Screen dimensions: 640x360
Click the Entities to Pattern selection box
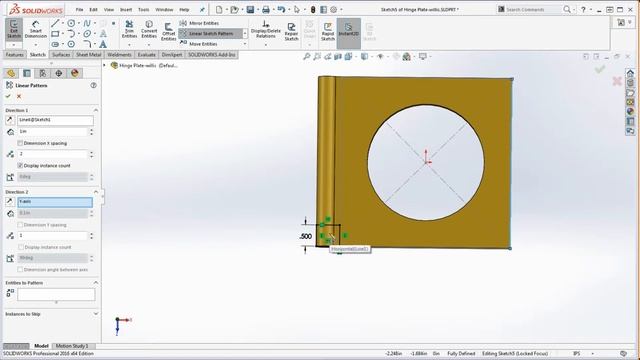coord(56,294)
